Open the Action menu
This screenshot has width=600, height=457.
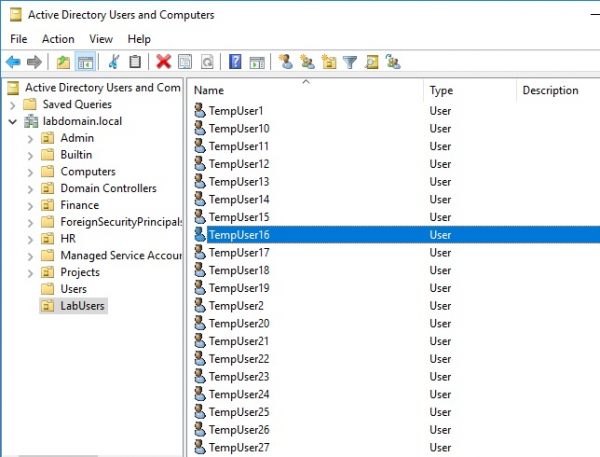click(58, 39)
